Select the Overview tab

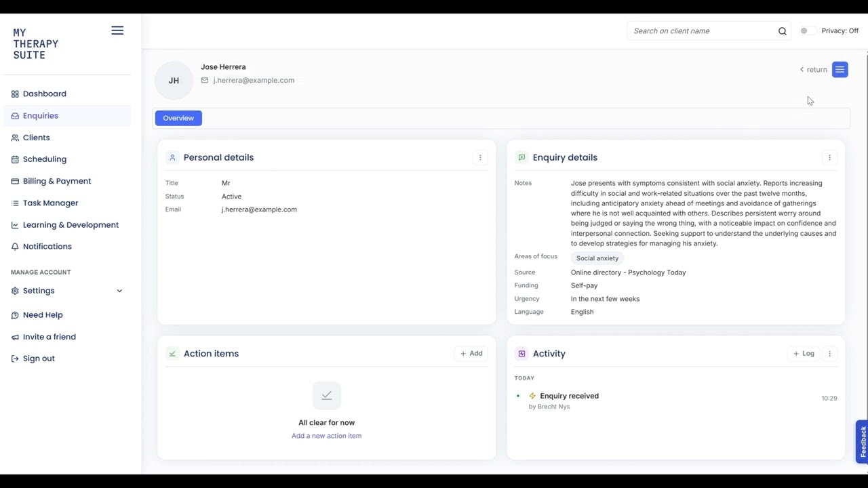[178, 118]
